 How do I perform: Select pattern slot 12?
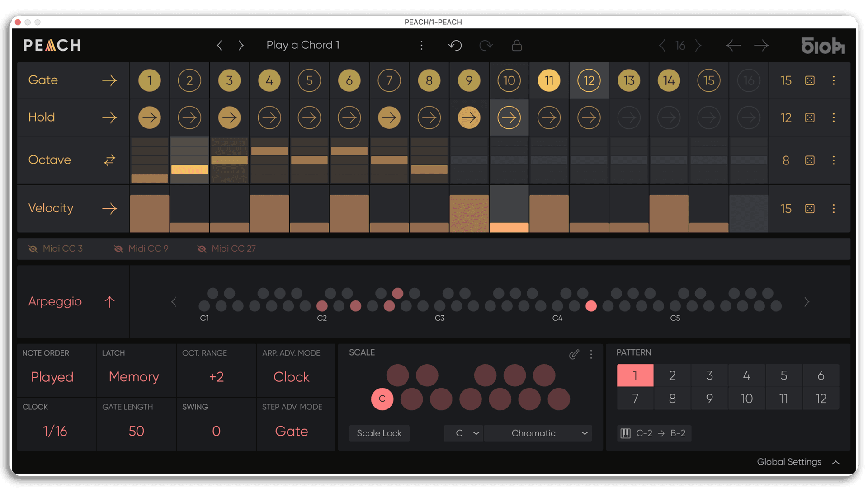click(821, 399)
